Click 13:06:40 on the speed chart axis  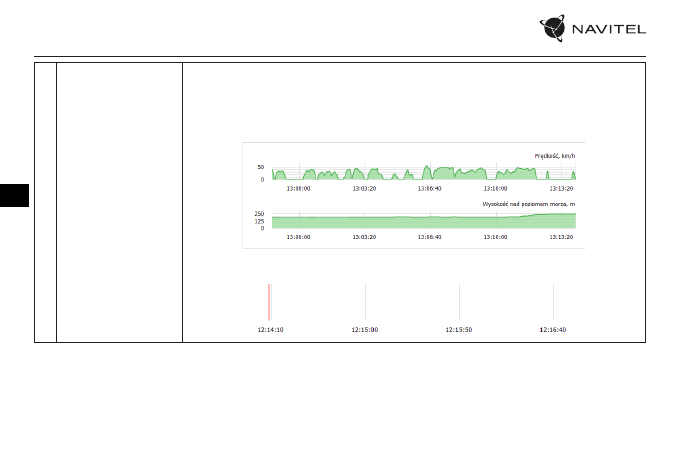coord(428,187)
